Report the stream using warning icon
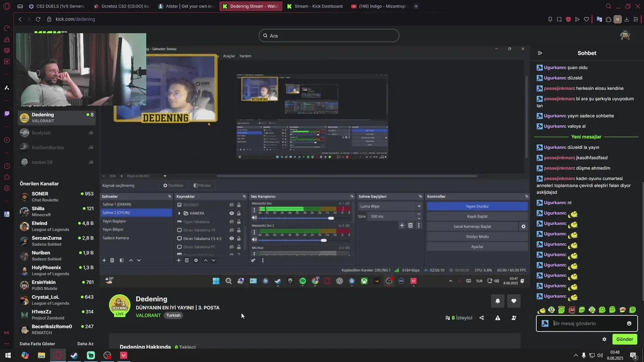The image size is (644, 362). pyautogui.click(x=498, y=318)
